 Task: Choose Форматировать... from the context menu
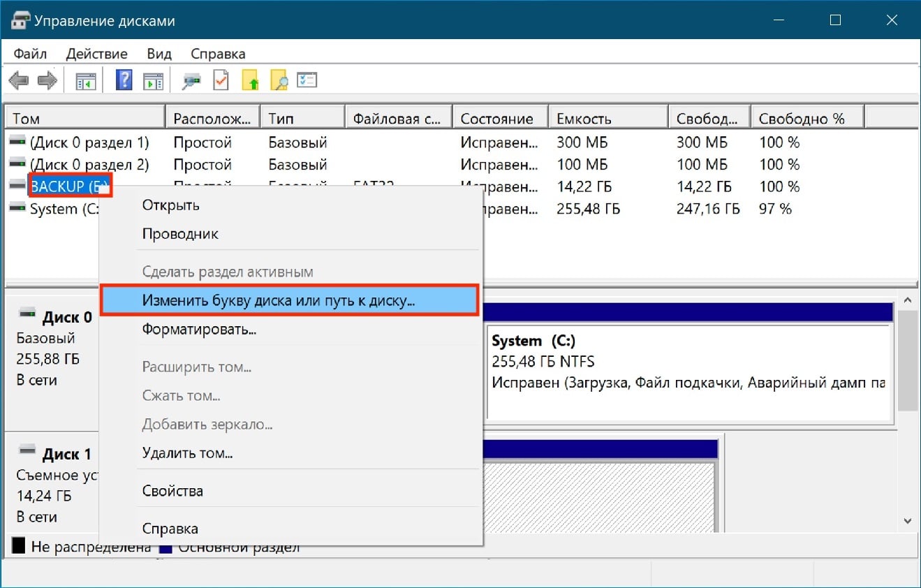tap(199, 329)
